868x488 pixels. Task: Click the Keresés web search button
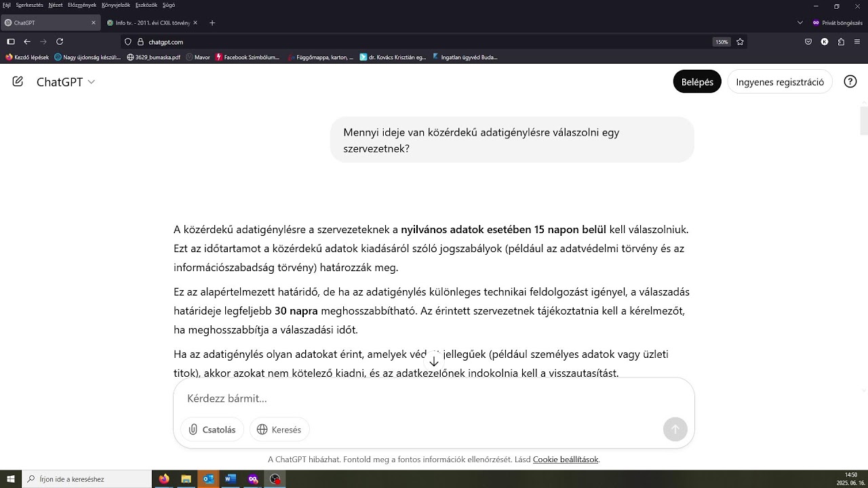tap(279, 430)
